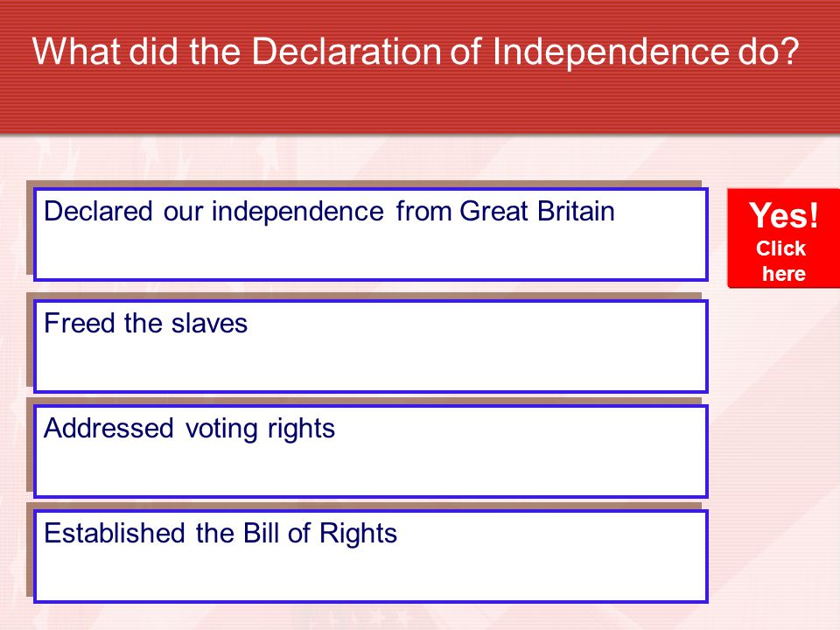840x630 pixels.
Task: Click the red "Yes! Click here" button
Action: point(783,238)
